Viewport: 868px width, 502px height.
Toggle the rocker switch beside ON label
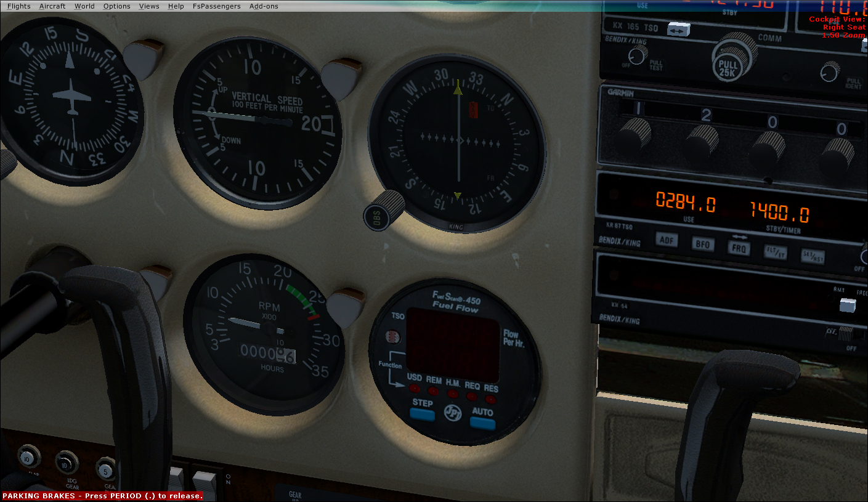205,485
